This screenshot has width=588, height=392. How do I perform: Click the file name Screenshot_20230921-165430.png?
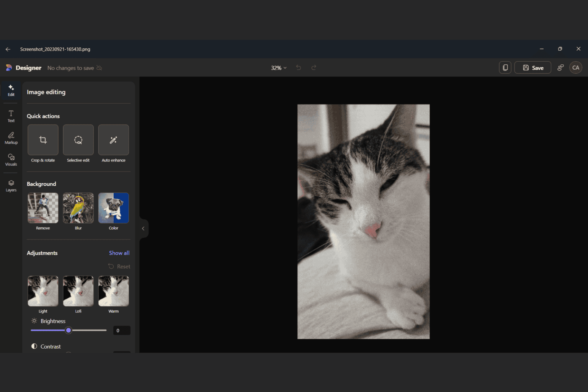pyautogui.click(x=55, y=49)
